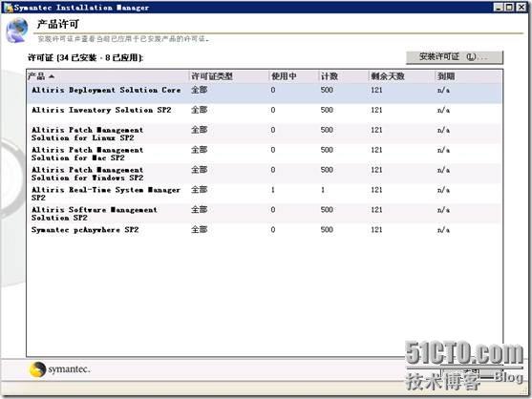The width and height of the screenshot is (532, 399).
Task: Select Patch Management Solution for Mac row
Action: [265, 154]
